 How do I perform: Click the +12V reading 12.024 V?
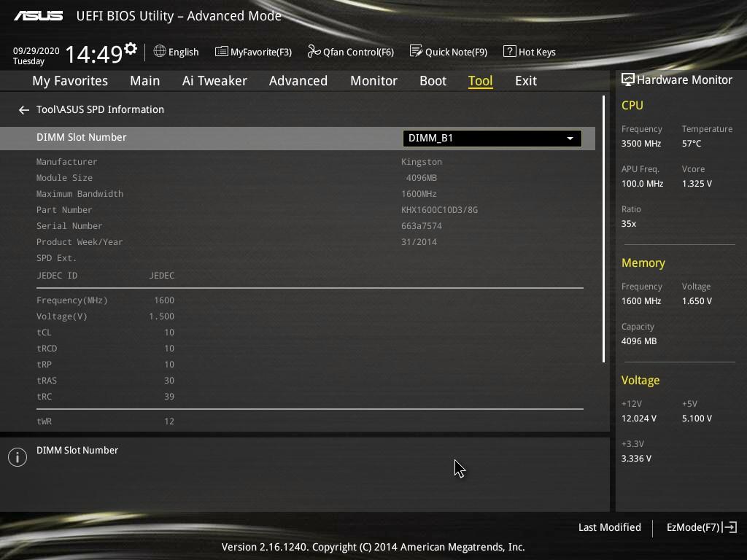(x=638, y=419)
